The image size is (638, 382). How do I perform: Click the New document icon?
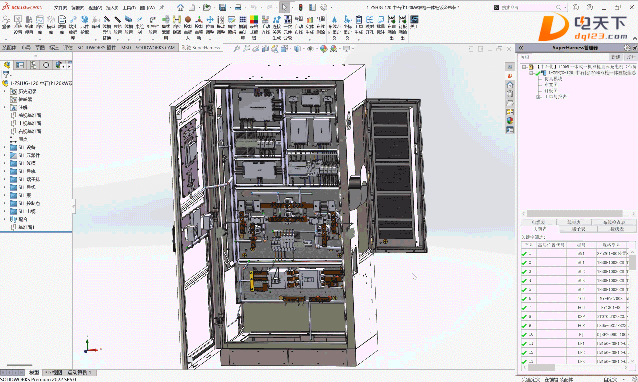192,7
